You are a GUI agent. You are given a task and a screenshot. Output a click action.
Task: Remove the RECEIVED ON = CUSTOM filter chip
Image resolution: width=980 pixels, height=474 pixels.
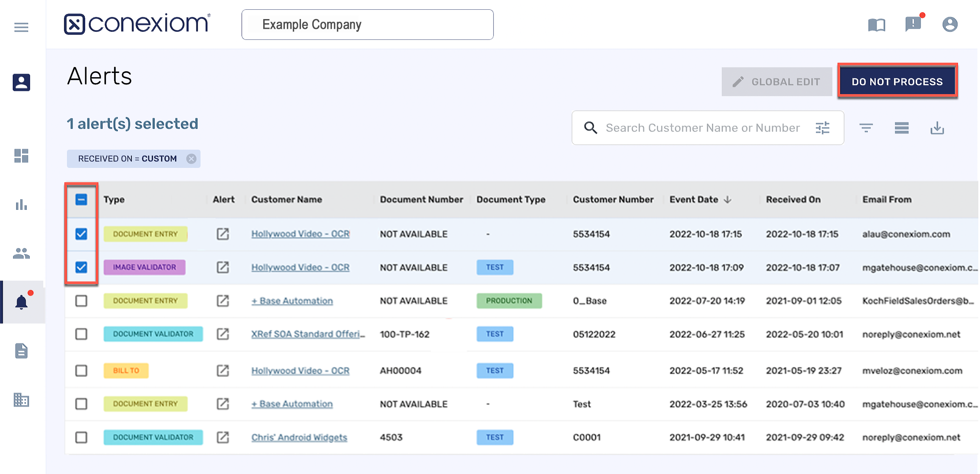(192, 159)
